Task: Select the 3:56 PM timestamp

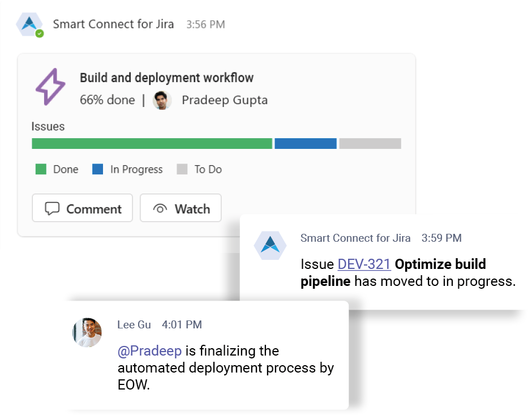Action: (205, 24)
